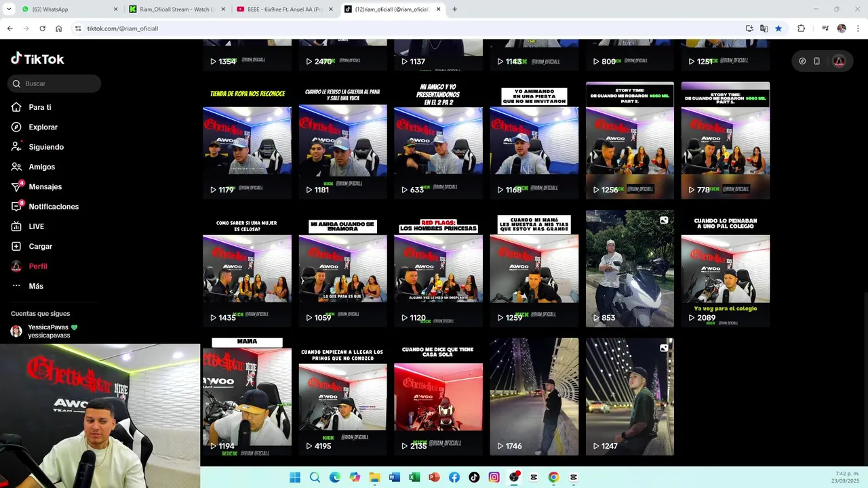Open Red Flags hombres princesas video
This screenshot has height=488, width=868.
point(438,268)
